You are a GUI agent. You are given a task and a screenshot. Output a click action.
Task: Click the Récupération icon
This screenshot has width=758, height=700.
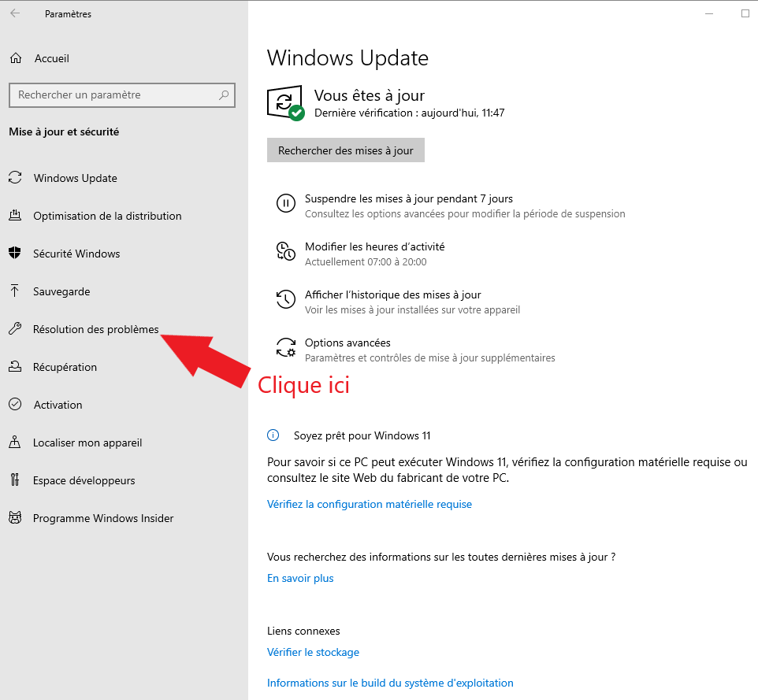click(15, 366)
